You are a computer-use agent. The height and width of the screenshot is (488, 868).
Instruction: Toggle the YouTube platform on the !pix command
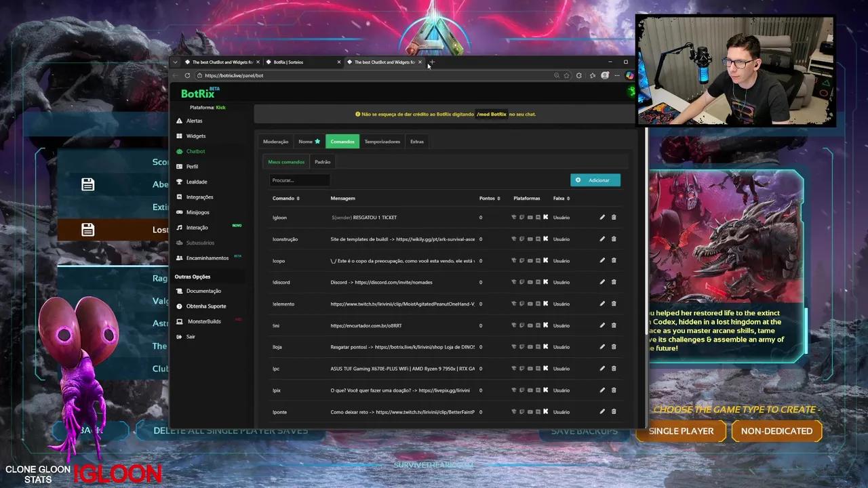tap(530, 390)
